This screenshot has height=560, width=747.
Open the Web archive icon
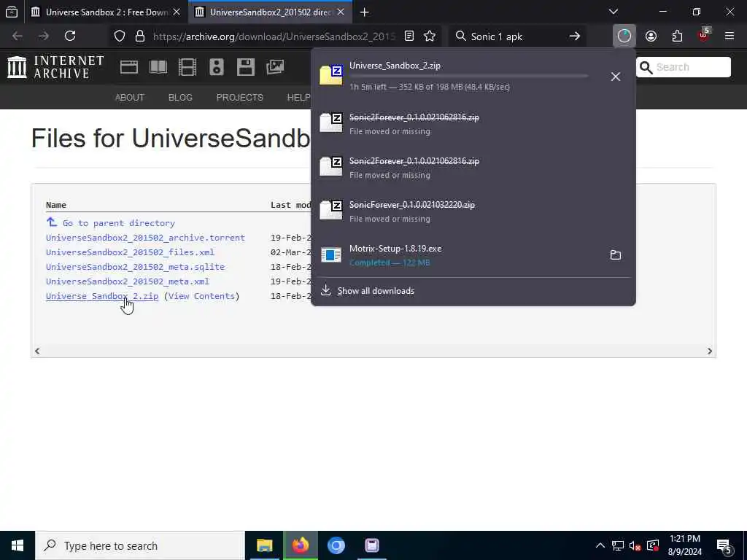[x=129, y=67]
